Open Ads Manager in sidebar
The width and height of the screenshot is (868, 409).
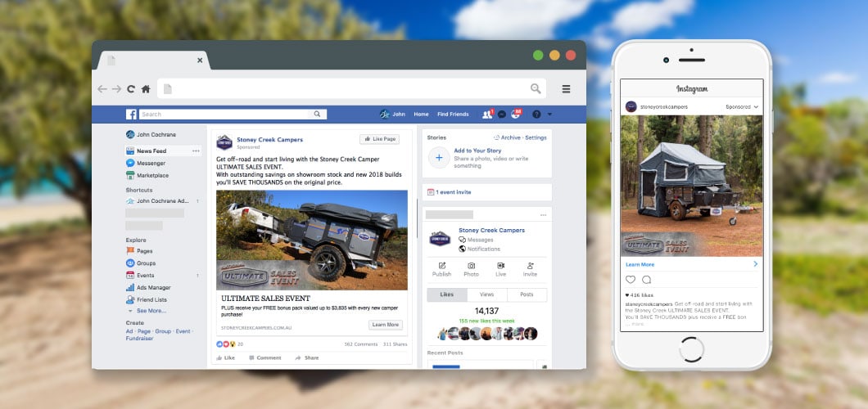(148, 287)
